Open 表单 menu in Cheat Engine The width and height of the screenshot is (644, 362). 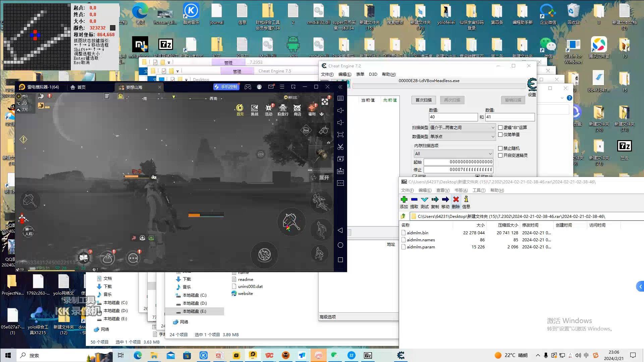point(360,74)
